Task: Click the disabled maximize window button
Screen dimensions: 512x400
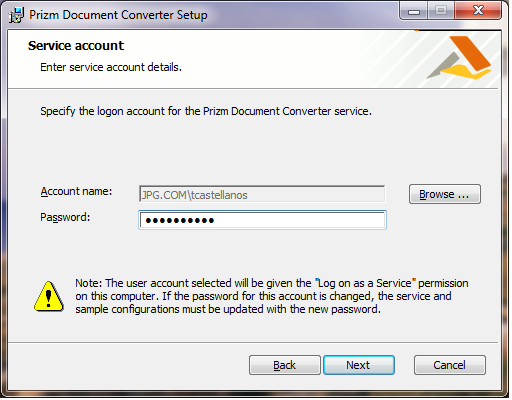Action: pos(441,11)
